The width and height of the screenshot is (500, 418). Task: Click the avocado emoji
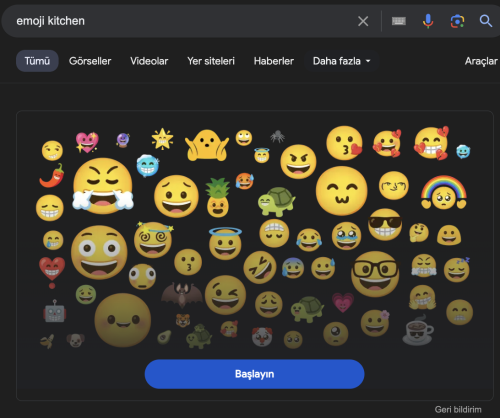click(x=164, y=337)
